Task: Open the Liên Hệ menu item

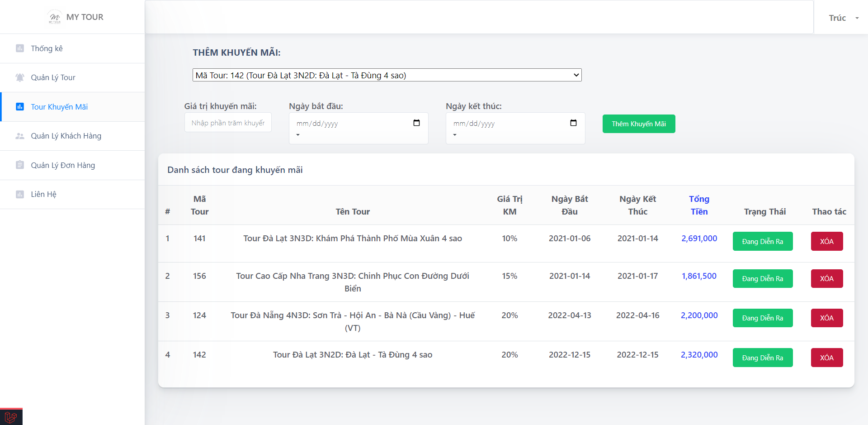Action: tap(72, 194)
